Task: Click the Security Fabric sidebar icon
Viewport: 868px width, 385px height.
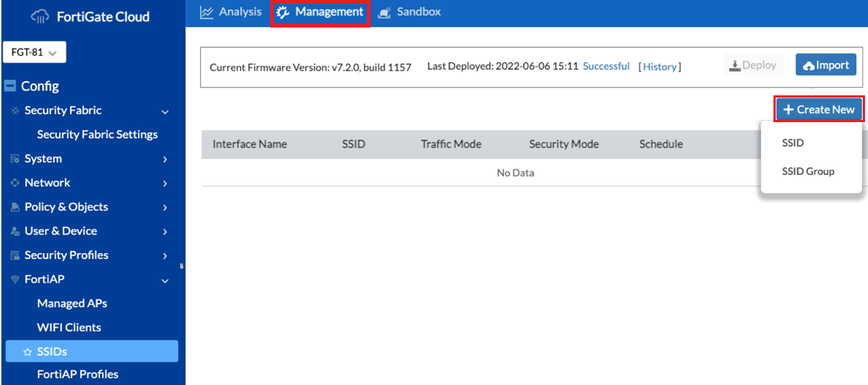Action: coord(15,111)
